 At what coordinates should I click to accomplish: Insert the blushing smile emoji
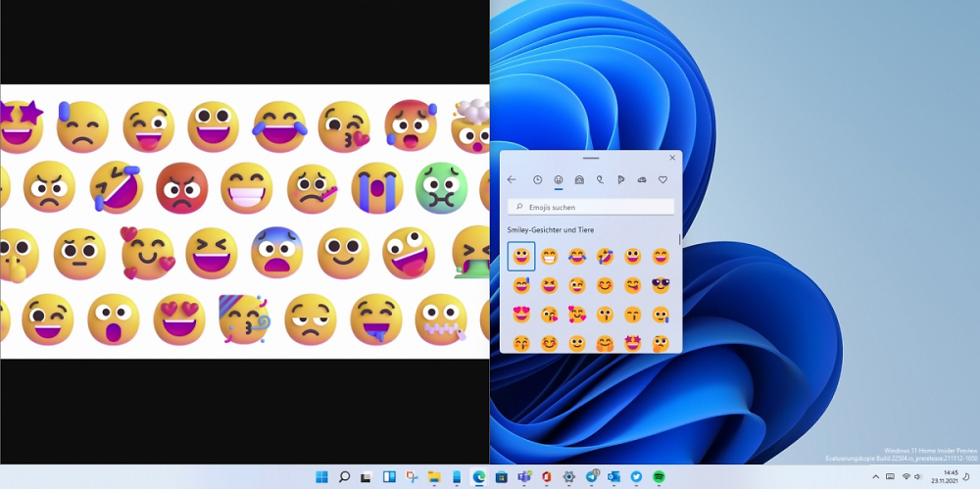click(x=605, y=286)
